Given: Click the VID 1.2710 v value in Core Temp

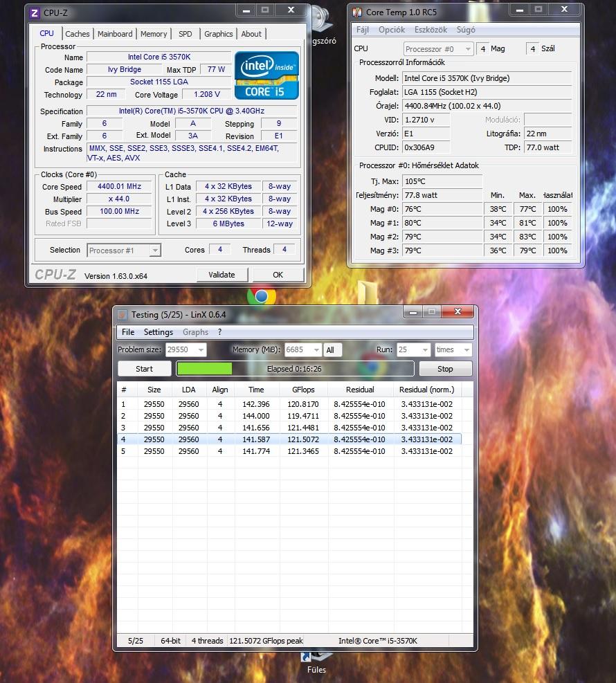Looking at the screenshot, I should (x=426, y=120).
